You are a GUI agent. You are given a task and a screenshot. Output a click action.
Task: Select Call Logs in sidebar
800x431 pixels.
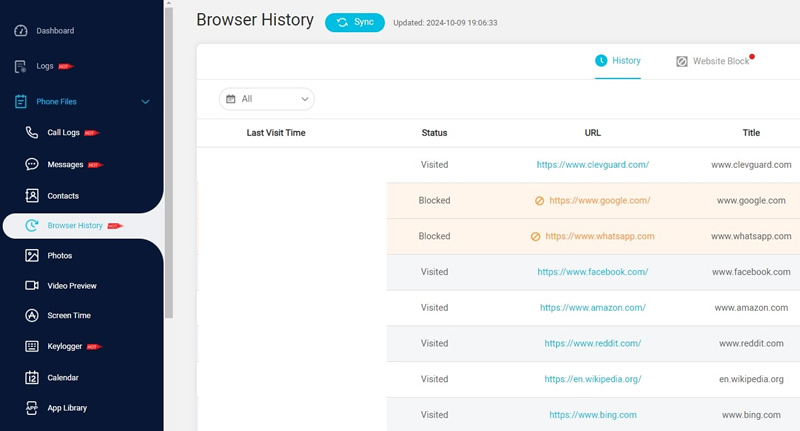click(63, 133)
